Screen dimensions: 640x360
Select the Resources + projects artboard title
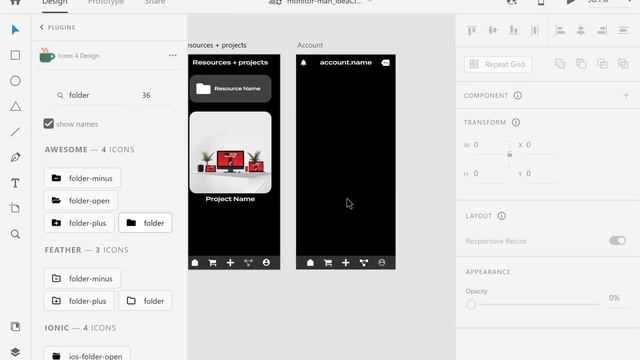pyautogui.click(x=217, y=45)
